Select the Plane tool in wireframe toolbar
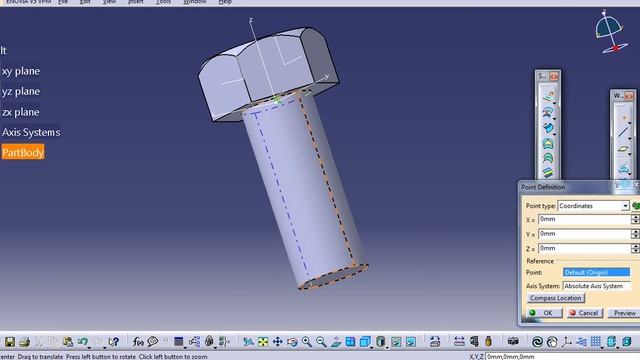The image size is (640, 360). pyautogui.click(x=623, y=149)
